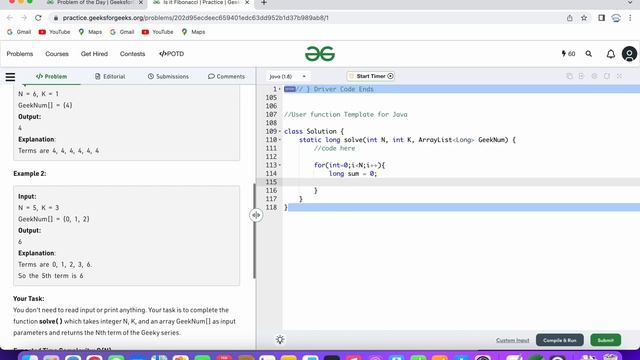Click 'static long solve' method signature line
This screenshot has width=640, height=360.
[407, 140]
